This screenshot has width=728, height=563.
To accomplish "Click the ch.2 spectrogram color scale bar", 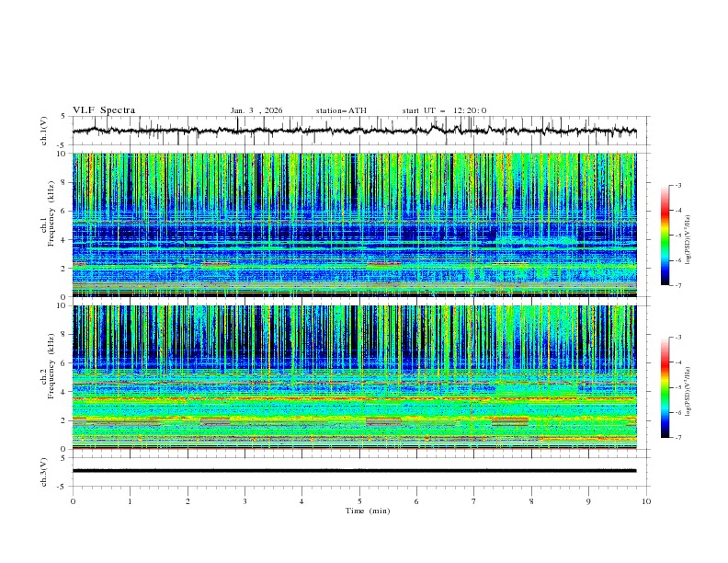I will (x=665, y=387).
